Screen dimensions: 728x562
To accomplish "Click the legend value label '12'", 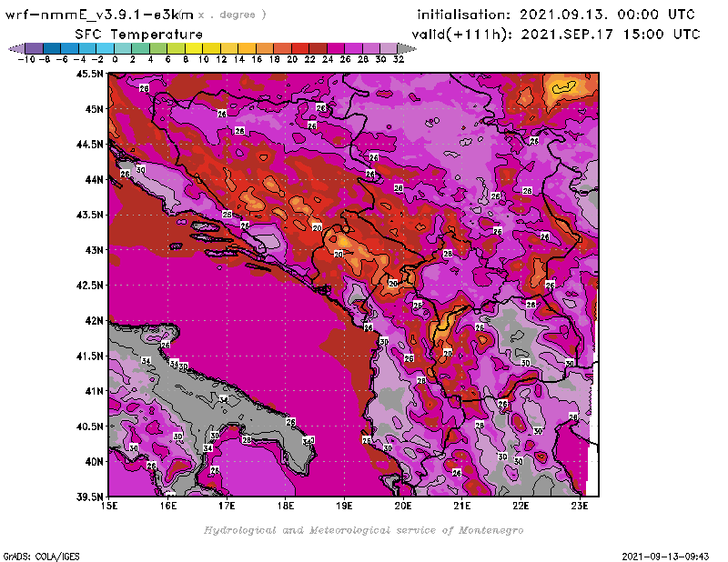I will point(221,59).
